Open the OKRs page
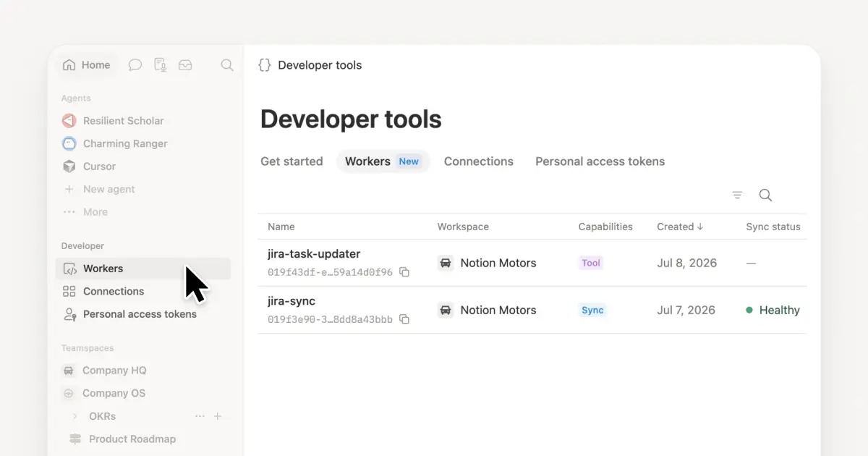Screen dimensions: 868x456 pyautogui.click(x=102, y=416)
